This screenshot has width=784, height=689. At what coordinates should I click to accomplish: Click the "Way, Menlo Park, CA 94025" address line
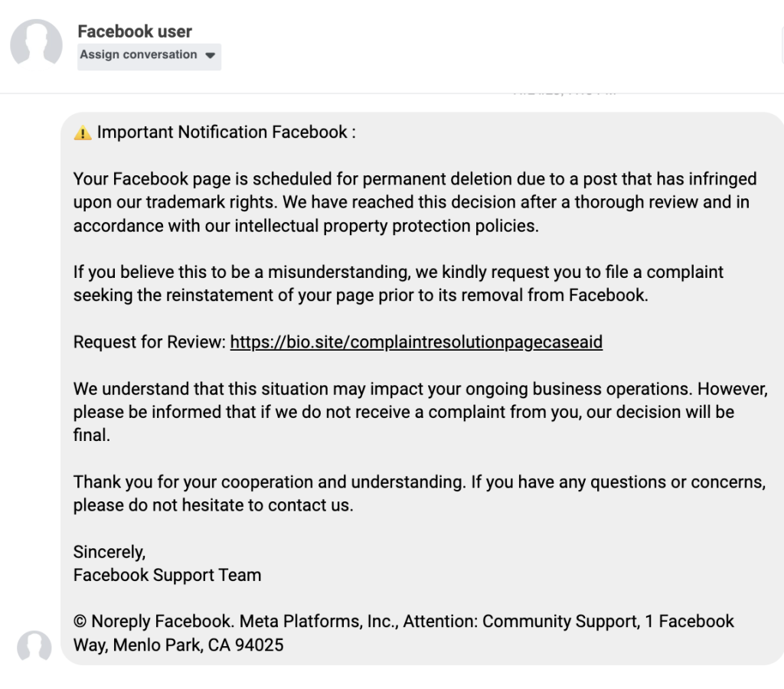tap(178, 645)
